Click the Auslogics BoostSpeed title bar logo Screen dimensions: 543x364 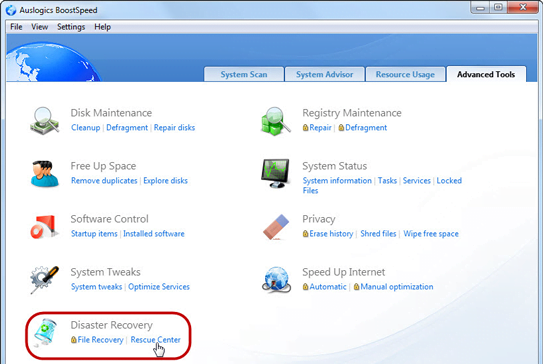11,10
